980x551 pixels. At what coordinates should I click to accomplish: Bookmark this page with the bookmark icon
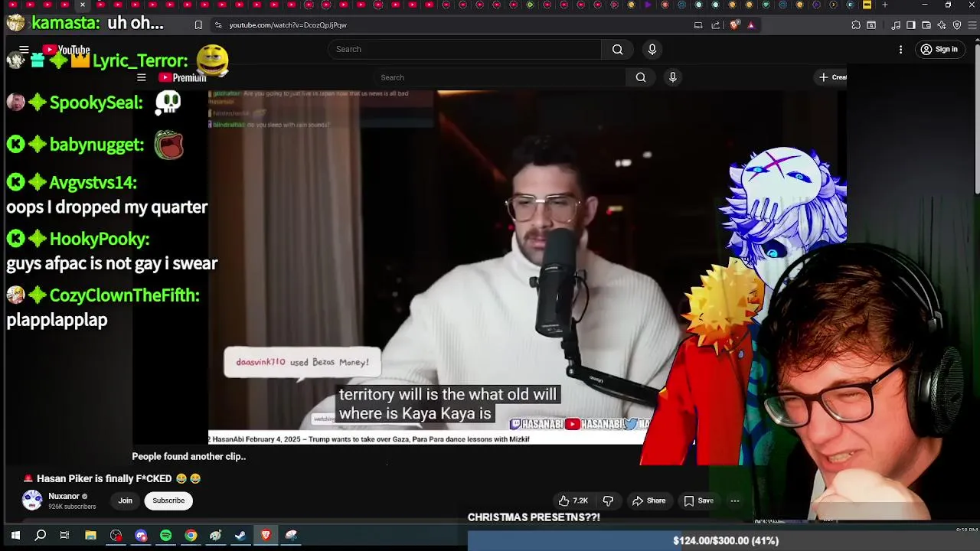(198, 25)
